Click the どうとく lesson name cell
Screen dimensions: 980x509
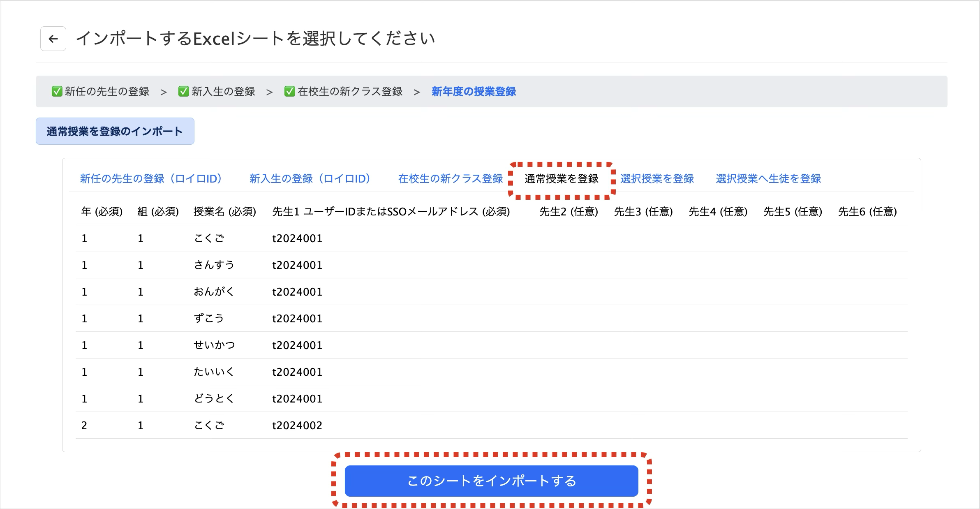point(214,398)
